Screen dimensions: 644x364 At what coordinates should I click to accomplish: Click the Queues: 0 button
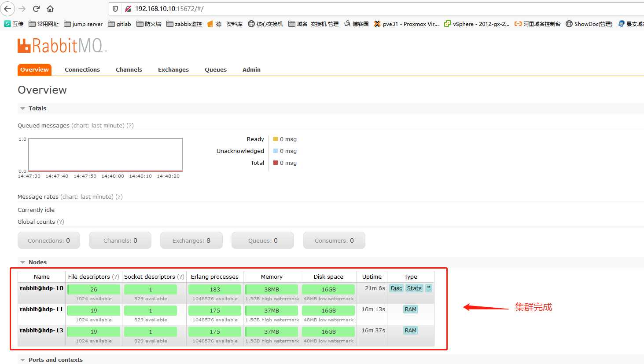tap(263, 240)
